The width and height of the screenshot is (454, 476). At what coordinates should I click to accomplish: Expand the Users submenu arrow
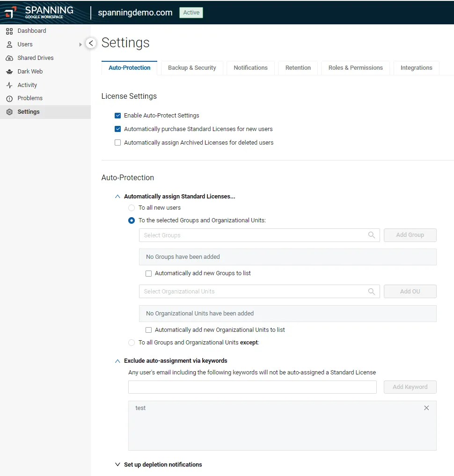click(81, 44)
